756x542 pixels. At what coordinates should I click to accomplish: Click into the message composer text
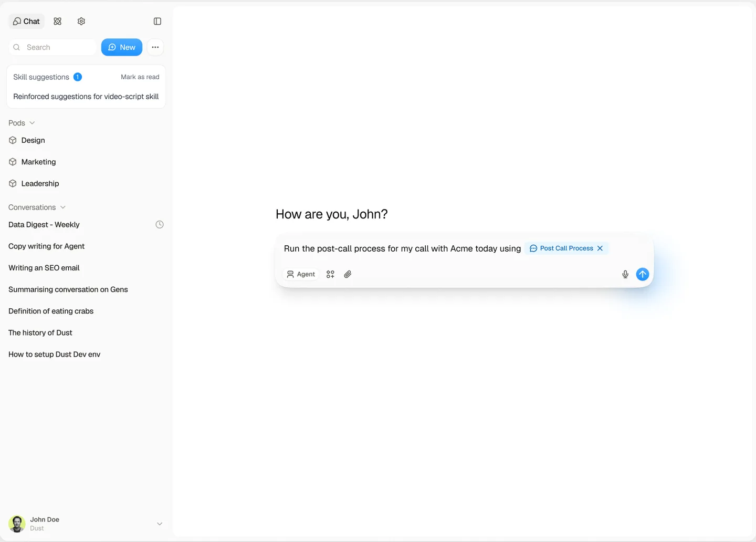click(x=402, y=248)
